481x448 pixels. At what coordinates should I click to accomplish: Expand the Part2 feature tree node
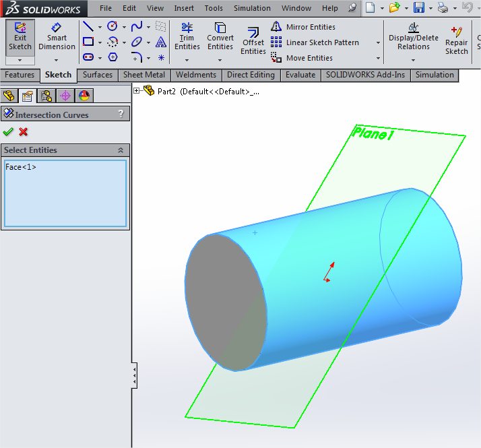coord(137,91)
